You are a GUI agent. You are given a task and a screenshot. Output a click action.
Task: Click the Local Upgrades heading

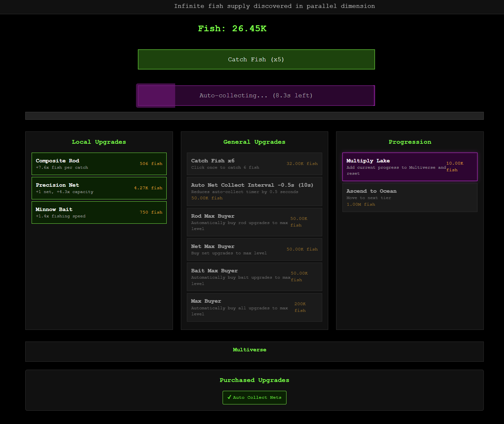coord(99,142)
